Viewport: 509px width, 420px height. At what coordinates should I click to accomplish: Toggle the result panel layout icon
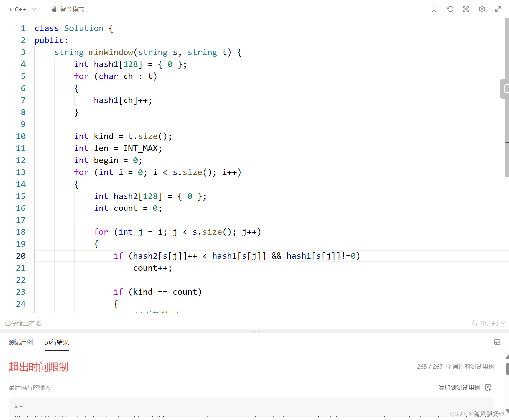(x=497, y=342)
